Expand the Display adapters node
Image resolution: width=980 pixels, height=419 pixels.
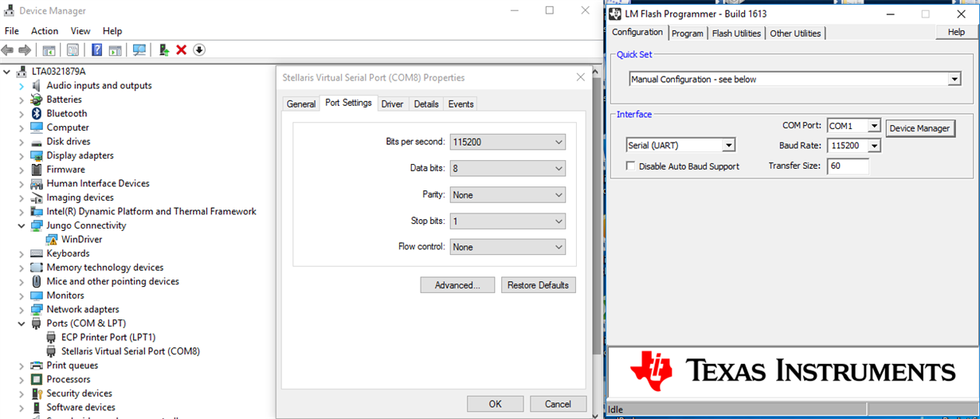point(22,155)
